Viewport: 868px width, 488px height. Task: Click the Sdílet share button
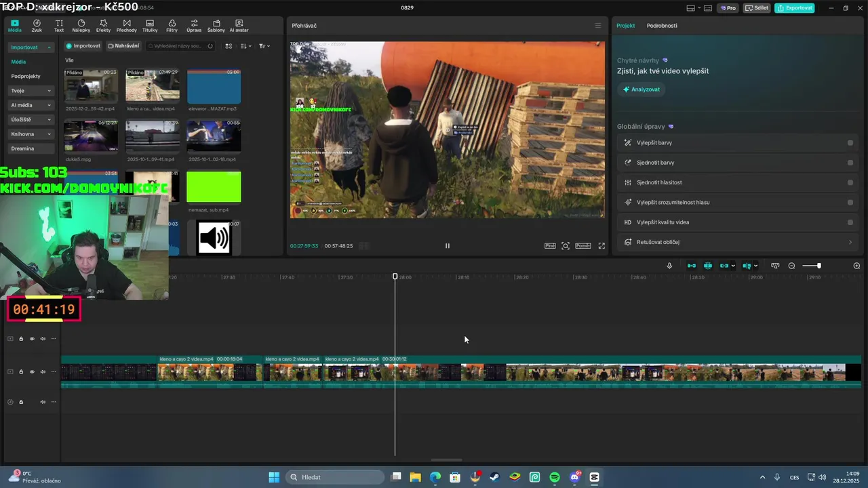pos(757,8)
